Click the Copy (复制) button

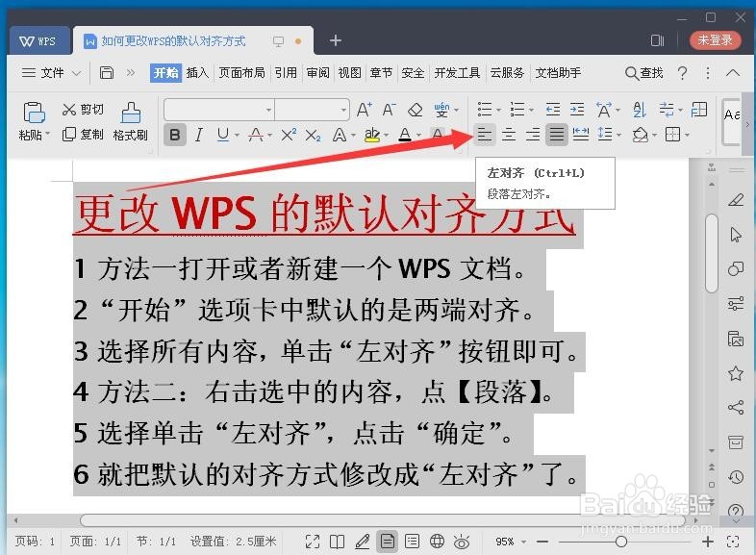click(83, 134)
